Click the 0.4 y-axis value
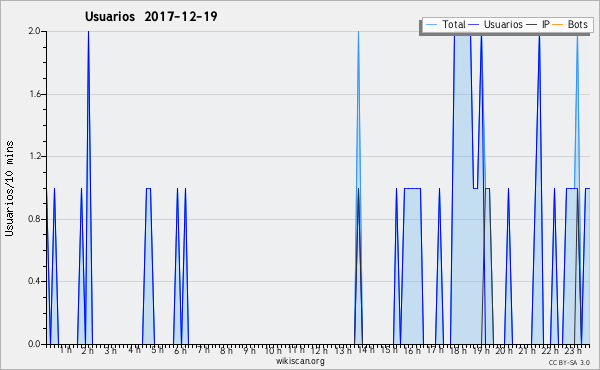The width and height of the screenshot is (600, 370). [x=34, y=281]
